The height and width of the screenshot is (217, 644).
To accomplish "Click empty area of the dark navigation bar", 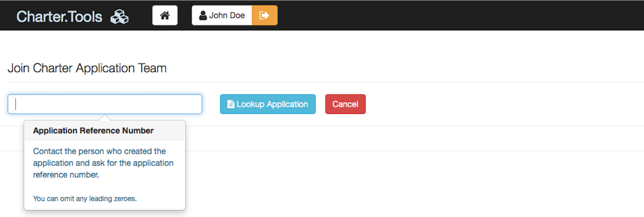I will [456, 16].
